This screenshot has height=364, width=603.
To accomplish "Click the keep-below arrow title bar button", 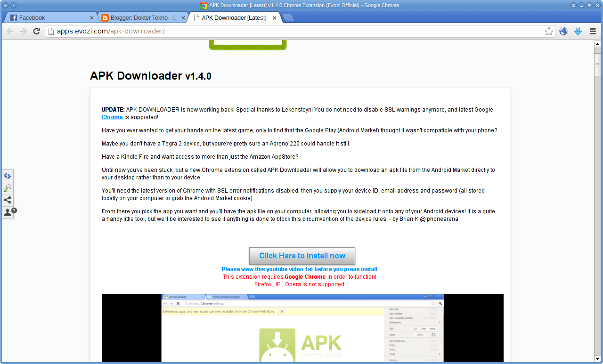I will tap(574, 6).
